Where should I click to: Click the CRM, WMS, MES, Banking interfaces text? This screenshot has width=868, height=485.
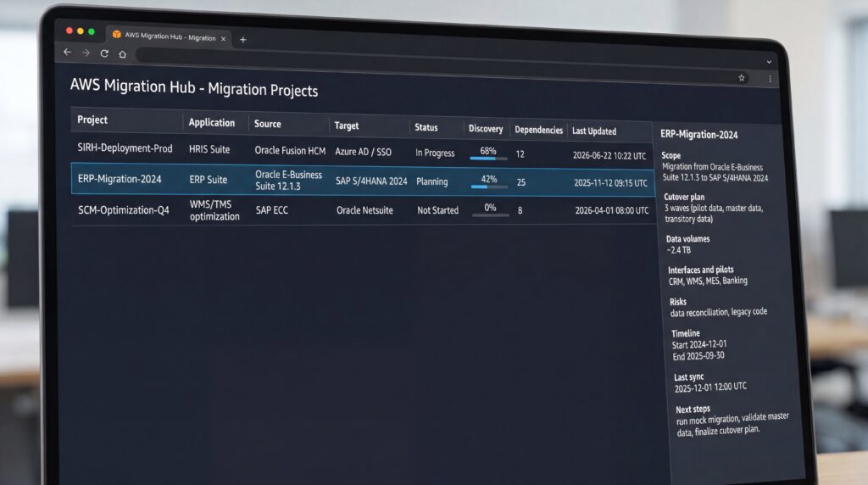click(708, 282)
